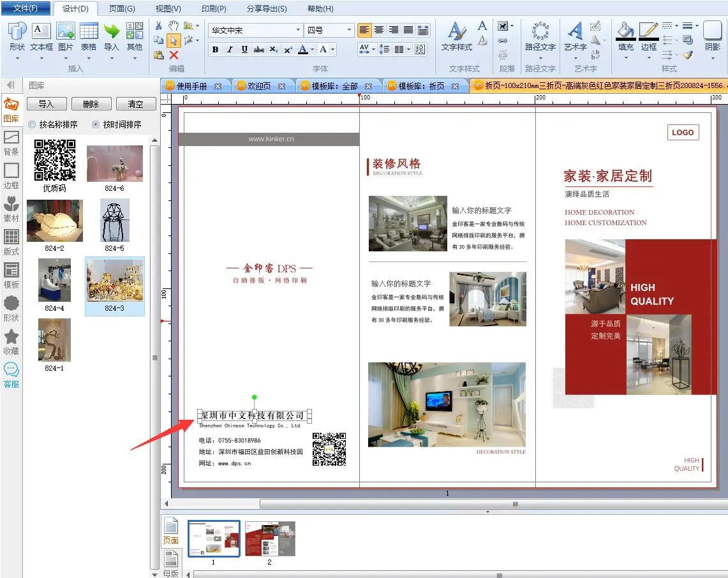Switch to the 欢迎页 document tab
Screen dimensions: 728x578
(x=259, y=86)
